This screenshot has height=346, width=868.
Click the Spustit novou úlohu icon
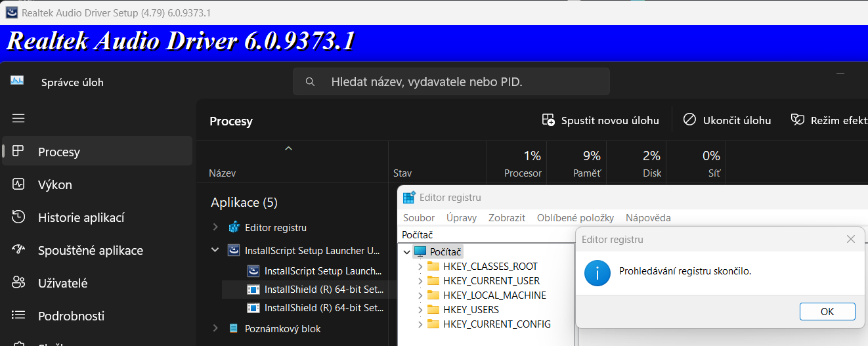pyautogui.click(x=548, y=120)
